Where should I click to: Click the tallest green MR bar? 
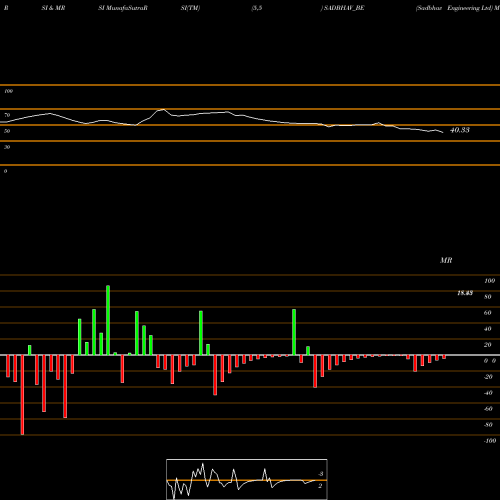pos(108,320)
